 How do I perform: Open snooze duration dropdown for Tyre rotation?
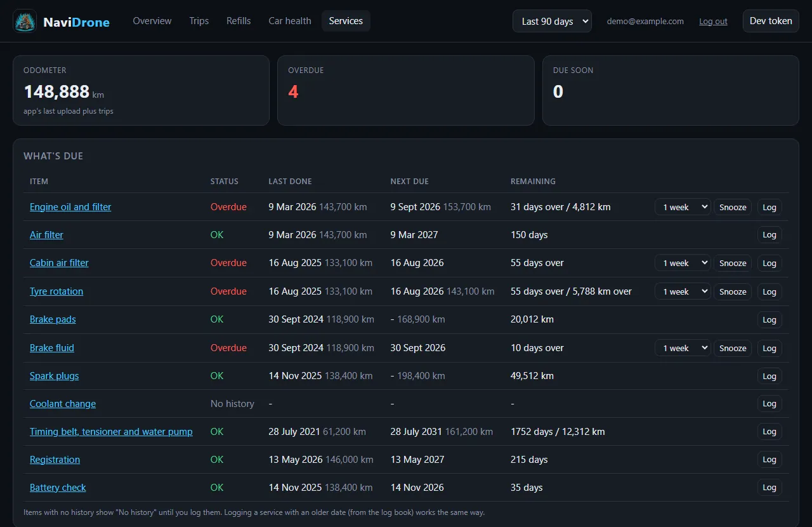[x=683, y=291]
